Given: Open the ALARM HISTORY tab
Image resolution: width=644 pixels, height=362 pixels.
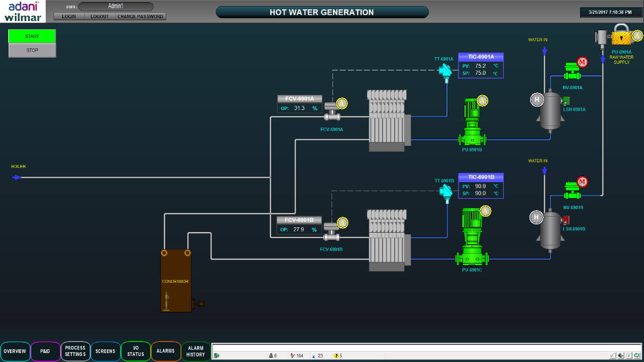Looking at the screenshot, I should click(x=195, y=351).
